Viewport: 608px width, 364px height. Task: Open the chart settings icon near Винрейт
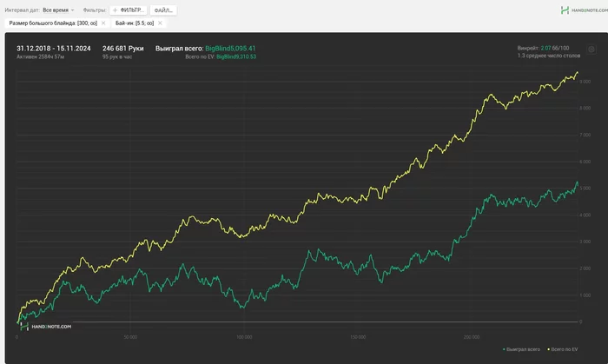[x=591, y=50]
